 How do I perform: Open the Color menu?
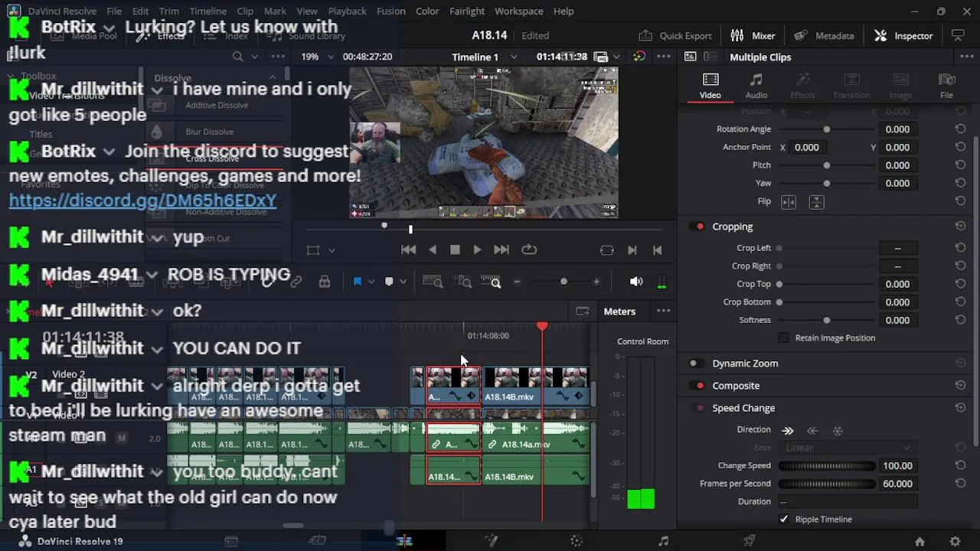click(x=427, y=11)
